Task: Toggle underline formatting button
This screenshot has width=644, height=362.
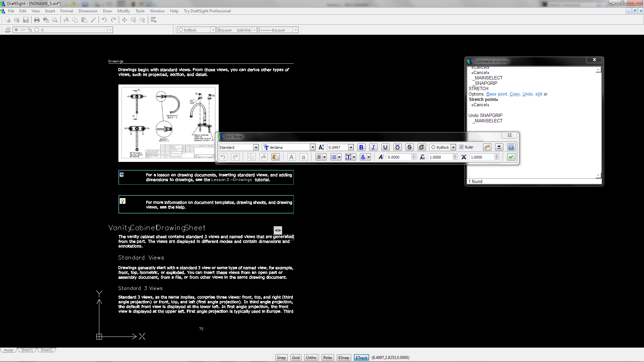Action: point(385,147)
